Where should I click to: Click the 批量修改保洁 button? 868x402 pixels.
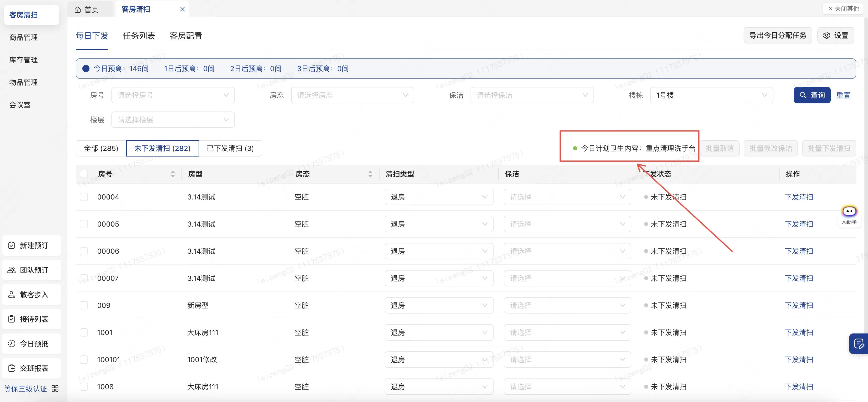click(770, 148)
